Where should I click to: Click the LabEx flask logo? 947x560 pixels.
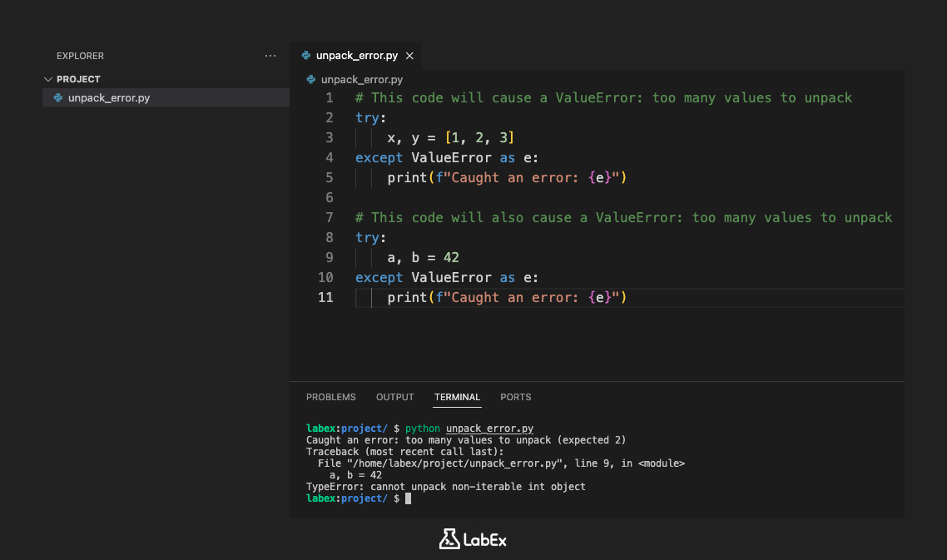click(x=449, y=539)
